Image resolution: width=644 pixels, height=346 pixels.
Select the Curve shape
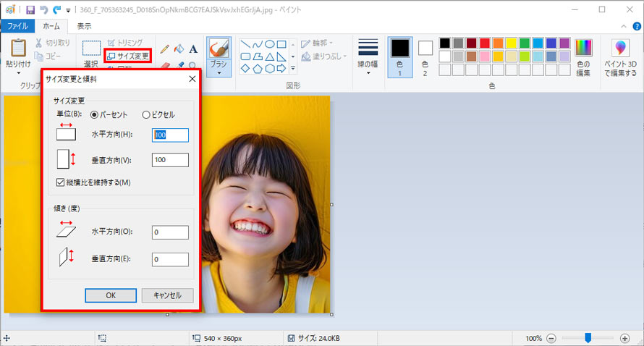coord(258,44)
